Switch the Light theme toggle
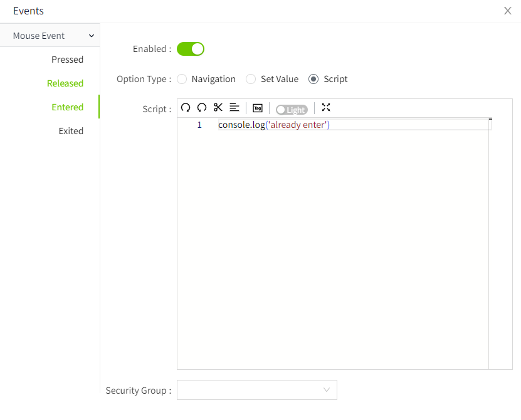This screenshot has height=420, width=521. [x=292, y=110]
